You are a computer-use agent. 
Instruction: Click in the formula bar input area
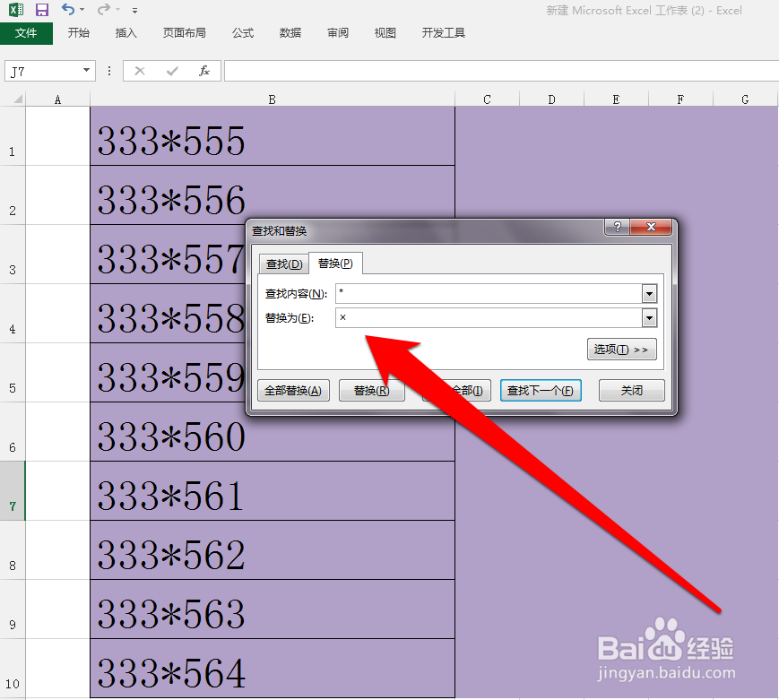(501, 71)
